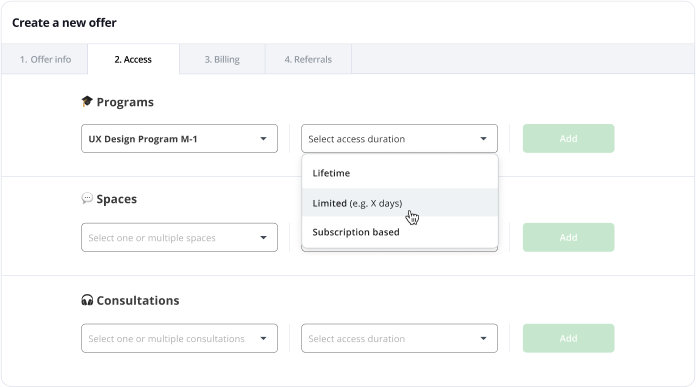The height and width of the screenshot is (387, 696).
Task: Open Consultations Select access duration dropdown
Action: [399, 339]
